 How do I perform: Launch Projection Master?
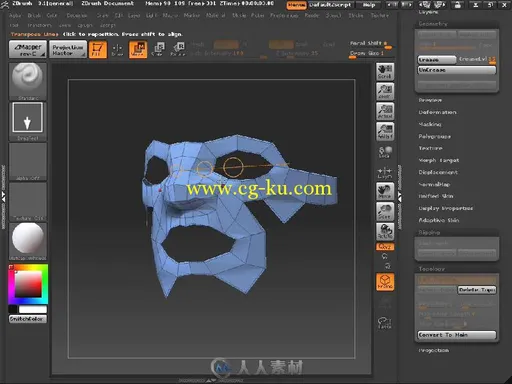(x=68, y=49)
